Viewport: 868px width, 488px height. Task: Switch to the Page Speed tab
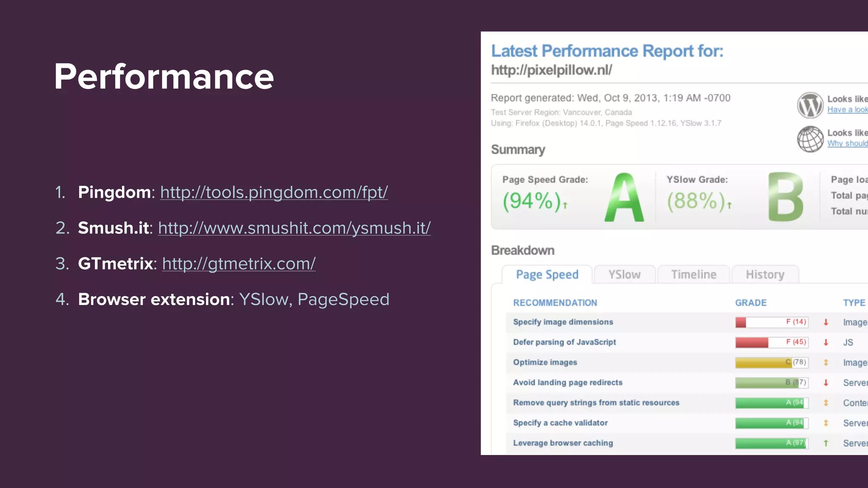coord(547,274)
